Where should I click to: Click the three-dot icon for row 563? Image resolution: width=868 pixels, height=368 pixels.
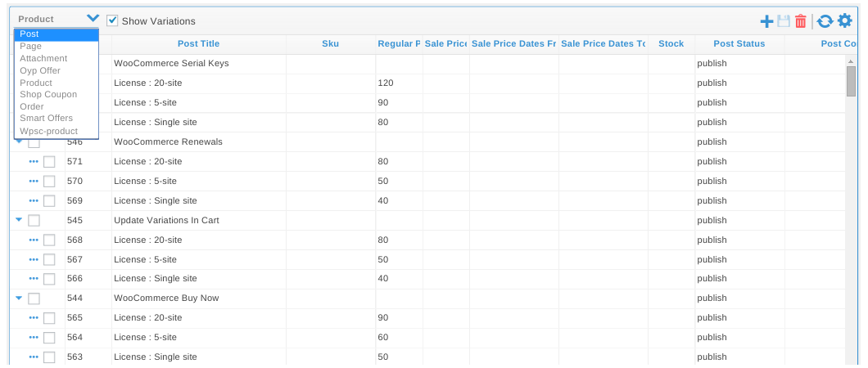tap(34, 357)
